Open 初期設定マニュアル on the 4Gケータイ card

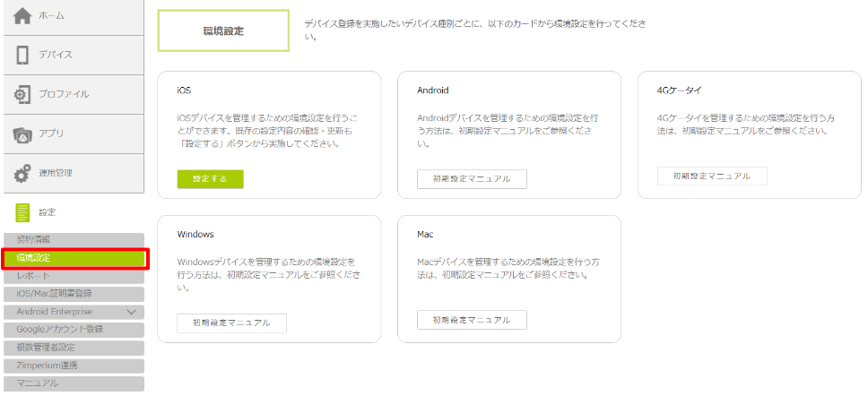(x=712, y=176)
